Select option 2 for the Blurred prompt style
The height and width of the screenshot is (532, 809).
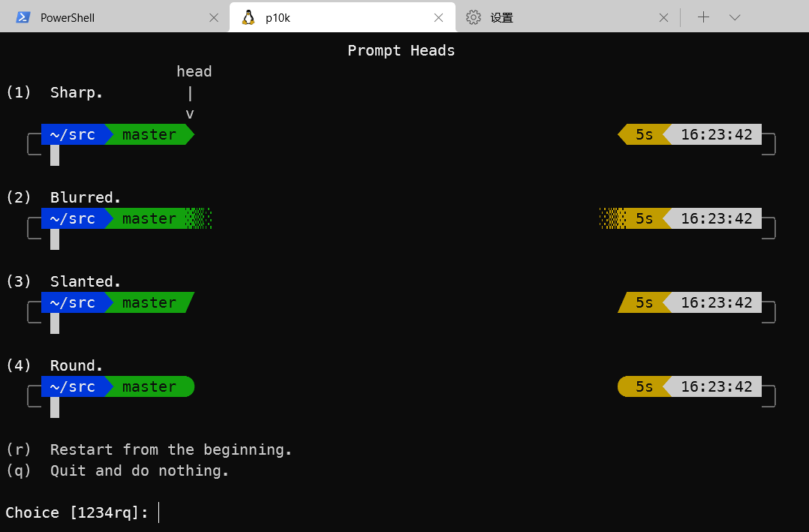pos(18,197)
